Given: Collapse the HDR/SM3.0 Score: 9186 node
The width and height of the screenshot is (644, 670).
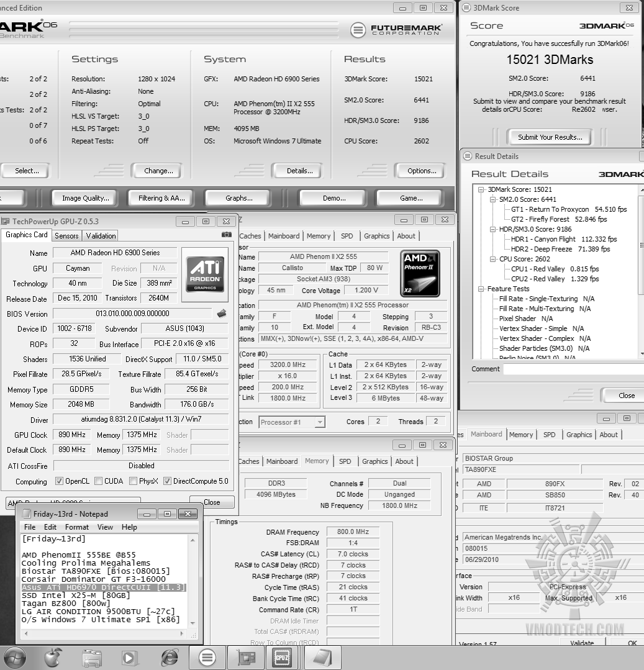Looking at the screenshot, I should (x=492, y=229).
